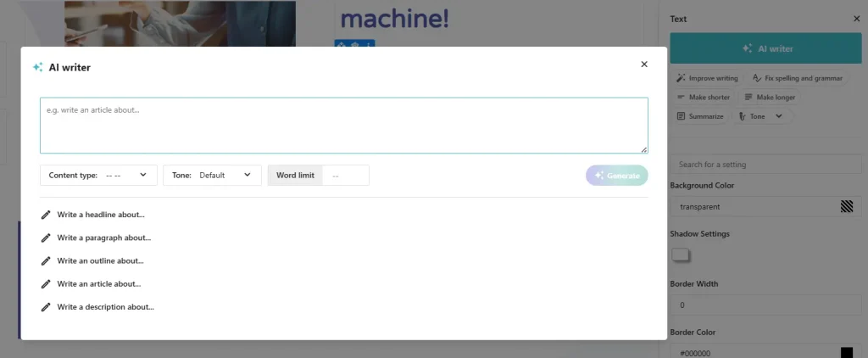Click the Word limit input field
The height and width of the screenshot is (358, 868).
pos(346,175)
